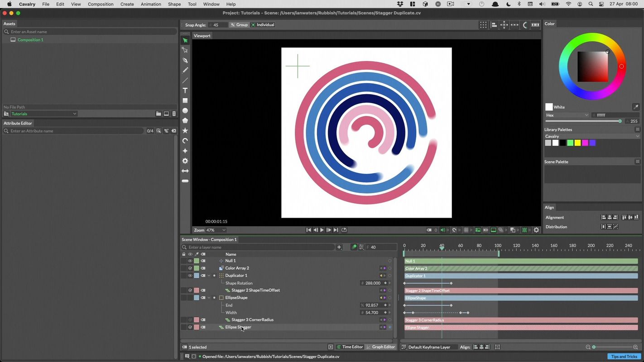644x362 pixels.
Task: Select the yellow palette swatch
Action: 577,143
